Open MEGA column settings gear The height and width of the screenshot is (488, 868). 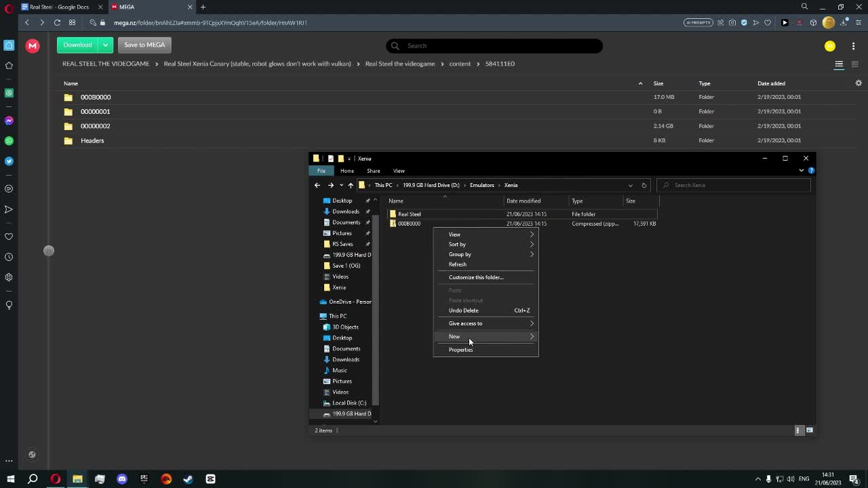859,83
